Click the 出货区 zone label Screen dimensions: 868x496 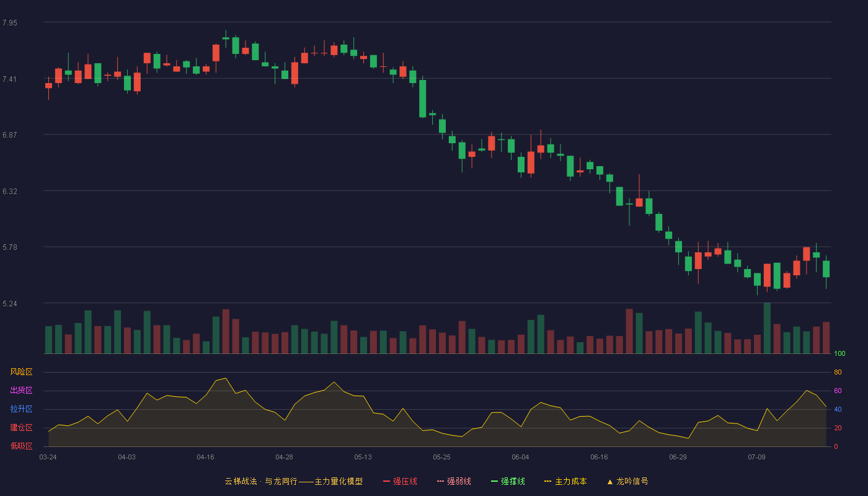tap(21, 391)
